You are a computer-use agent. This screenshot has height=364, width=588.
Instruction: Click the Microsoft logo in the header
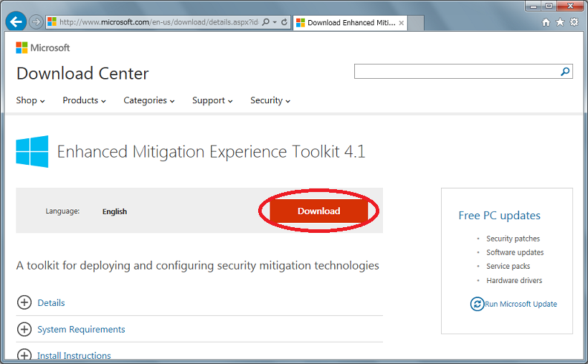(43, 48)
